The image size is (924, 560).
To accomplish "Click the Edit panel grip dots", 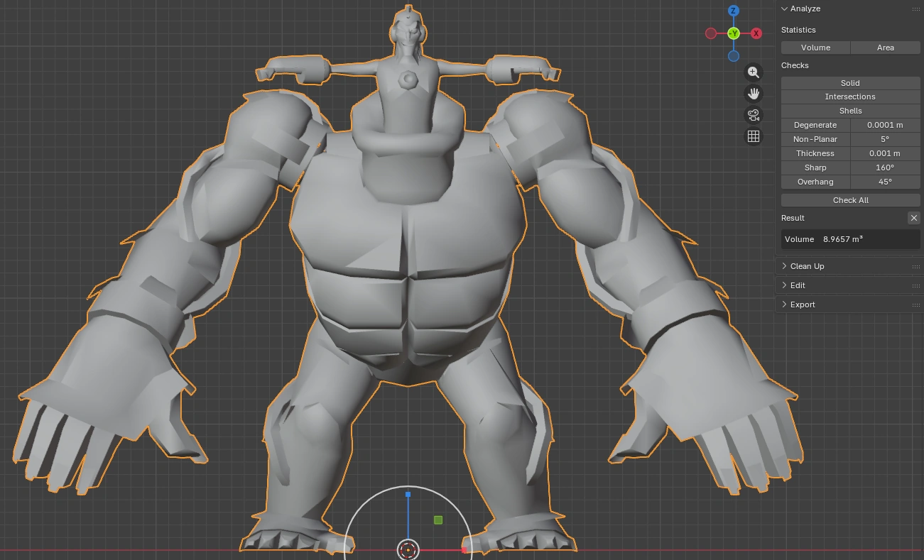I will pyautogui.click(x=916, y=285).
